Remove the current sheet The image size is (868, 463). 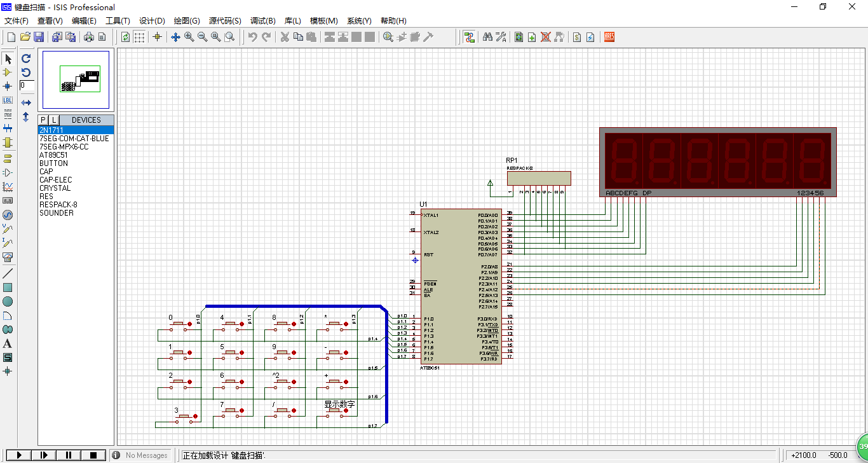545,37
